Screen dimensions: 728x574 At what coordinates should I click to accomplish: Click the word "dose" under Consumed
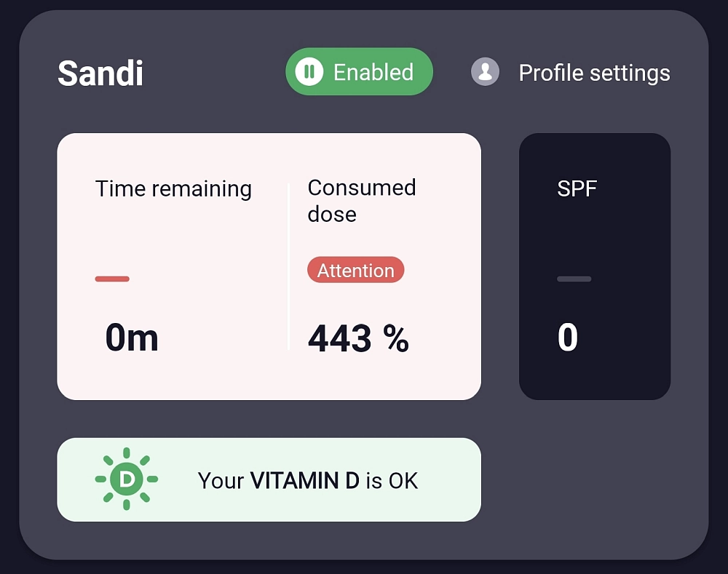(x=332, y=214)
